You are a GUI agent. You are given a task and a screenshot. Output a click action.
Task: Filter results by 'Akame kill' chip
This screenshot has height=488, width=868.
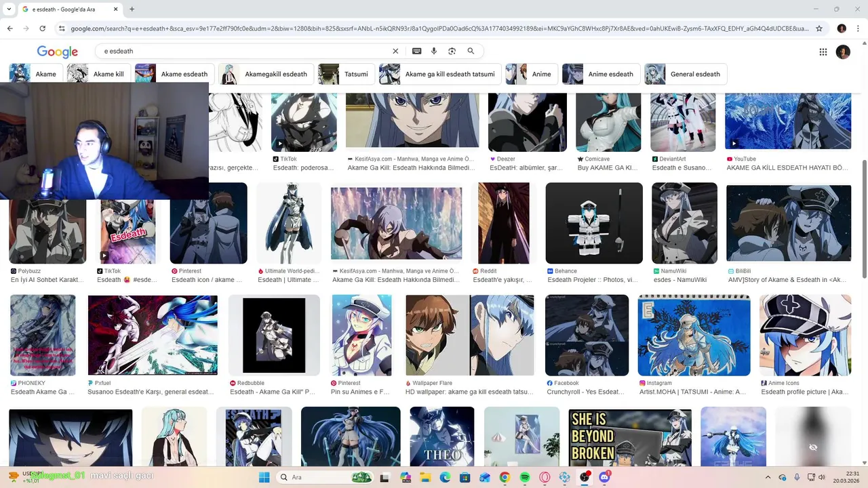tap(99, 74)
